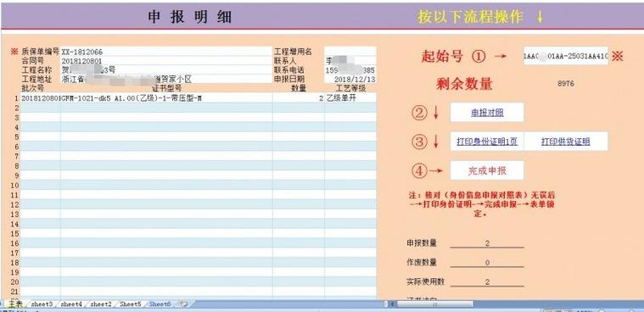
Task: Click the 工艺等级 column header
Action: tap(350, 88)
